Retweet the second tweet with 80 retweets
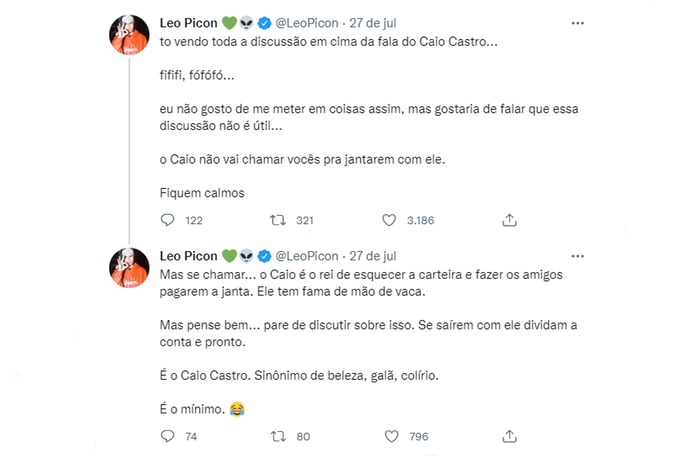Viewport: 700px width, 466px height. 280,436
